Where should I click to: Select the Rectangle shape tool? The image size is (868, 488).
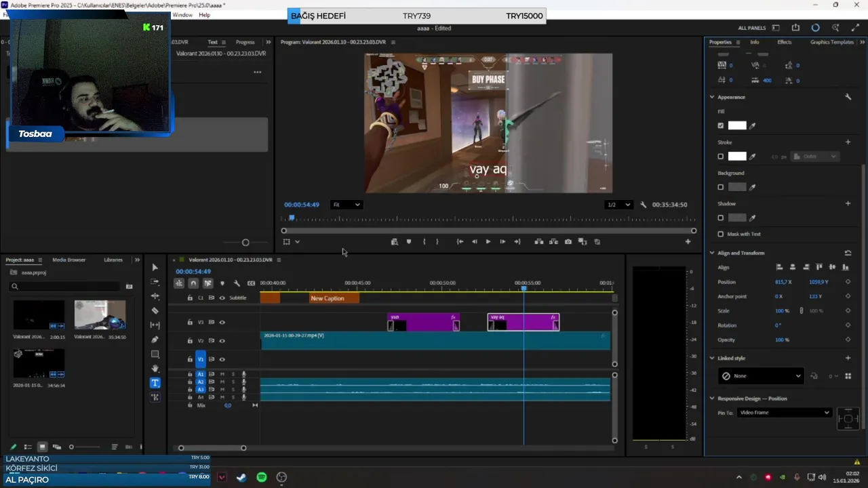(155, 354)
